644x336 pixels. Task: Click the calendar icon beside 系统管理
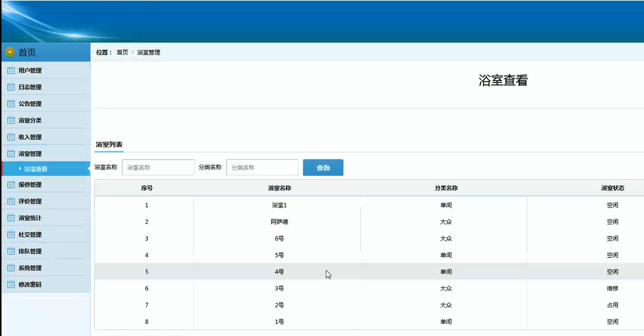(x=11, y=268)
